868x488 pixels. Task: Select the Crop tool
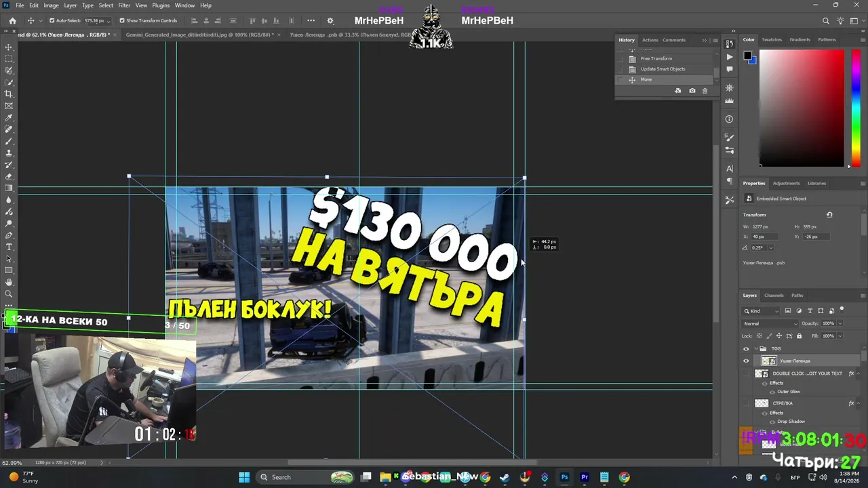point(9,94)
